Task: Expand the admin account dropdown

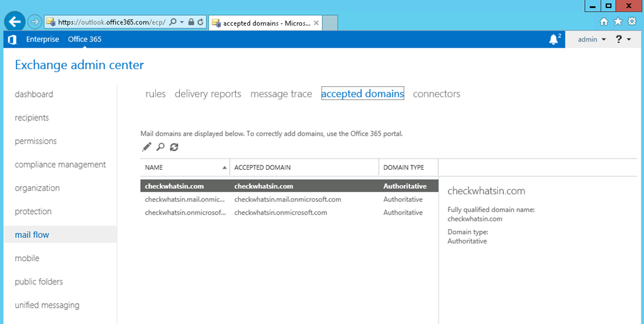Action: tap(592, 40)
